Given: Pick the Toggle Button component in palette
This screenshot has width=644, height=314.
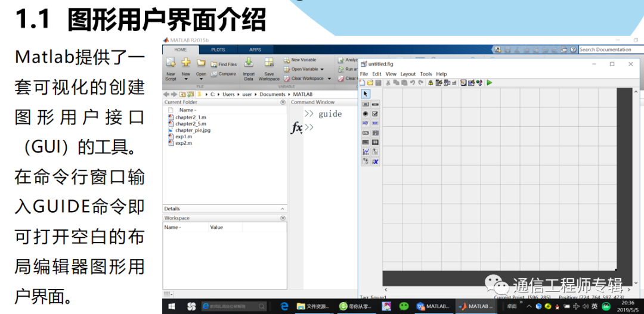Looking at the screenshot, I should pos(366,142).
